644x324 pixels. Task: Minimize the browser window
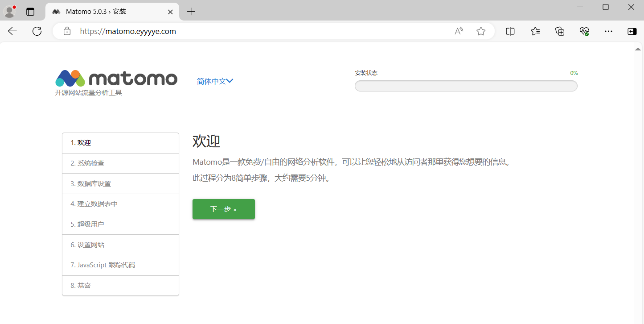pos(580,7)
